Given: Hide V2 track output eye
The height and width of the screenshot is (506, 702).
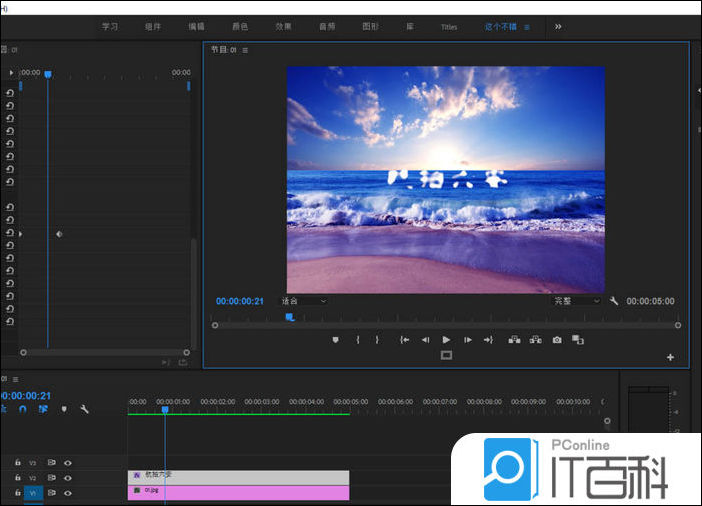Looking at the screenshot, I should tap(68, 478).
